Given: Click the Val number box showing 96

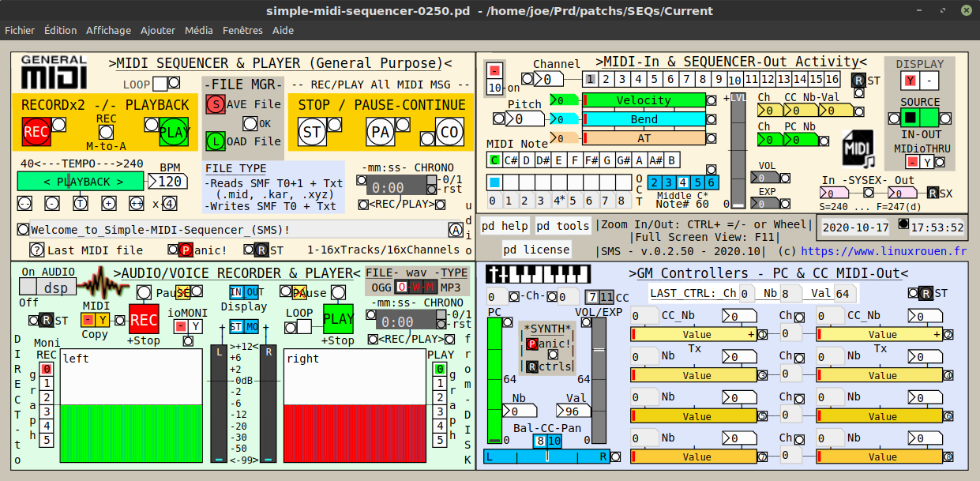Looking at the screenshot, I should [573, 411].
